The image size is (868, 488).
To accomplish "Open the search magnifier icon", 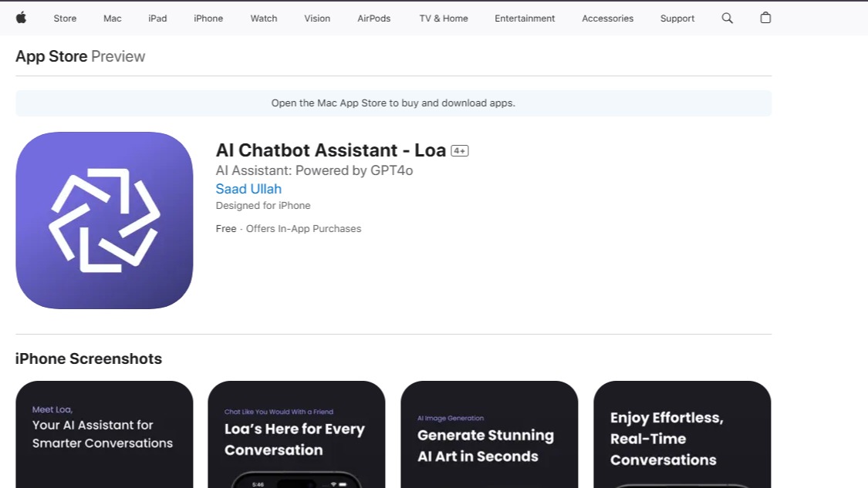I will (x=728, y=19).
